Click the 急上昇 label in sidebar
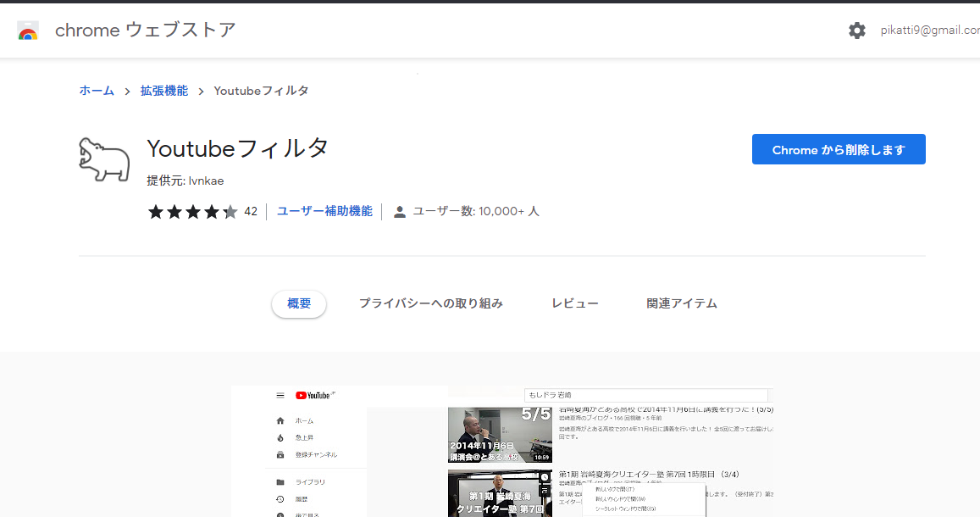 click(304, 437)
